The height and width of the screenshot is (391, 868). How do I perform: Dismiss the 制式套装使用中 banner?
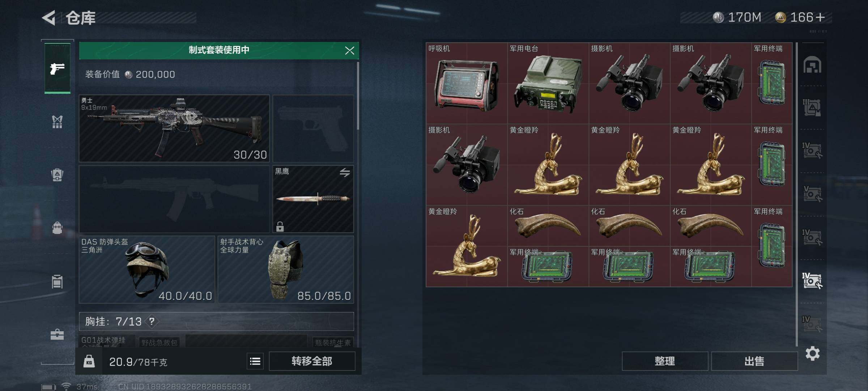pyautogui.click(x=349, y=50)
